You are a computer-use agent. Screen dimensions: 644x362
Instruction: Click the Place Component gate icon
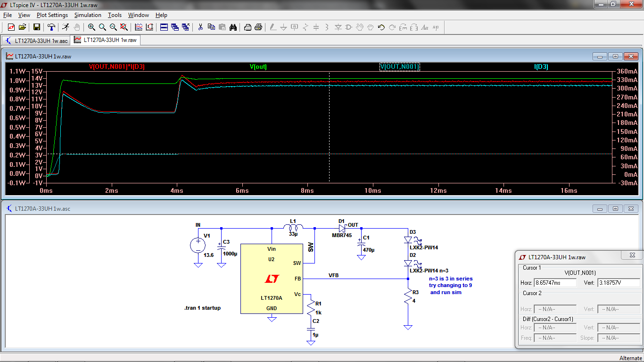tap(349, 27)
